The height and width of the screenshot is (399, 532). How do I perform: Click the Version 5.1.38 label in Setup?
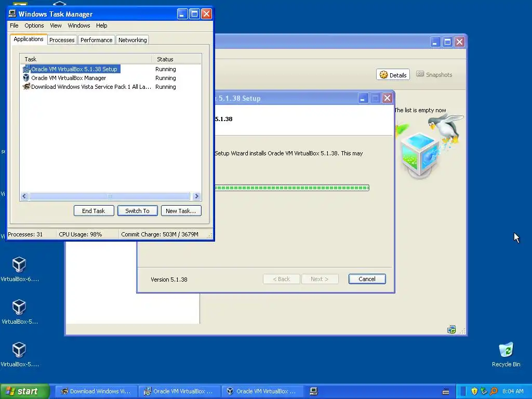coord(169,280)
